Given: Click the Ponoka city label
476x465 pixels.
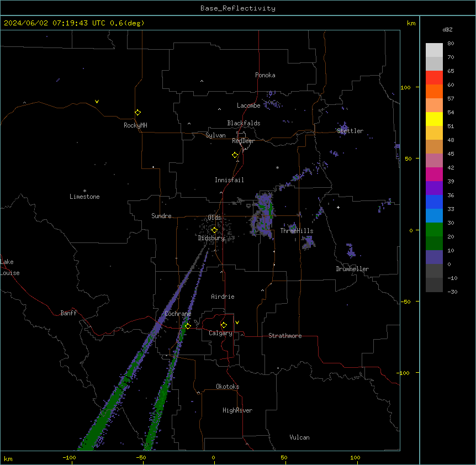Looking at the screenshot, I should (265, 75).
